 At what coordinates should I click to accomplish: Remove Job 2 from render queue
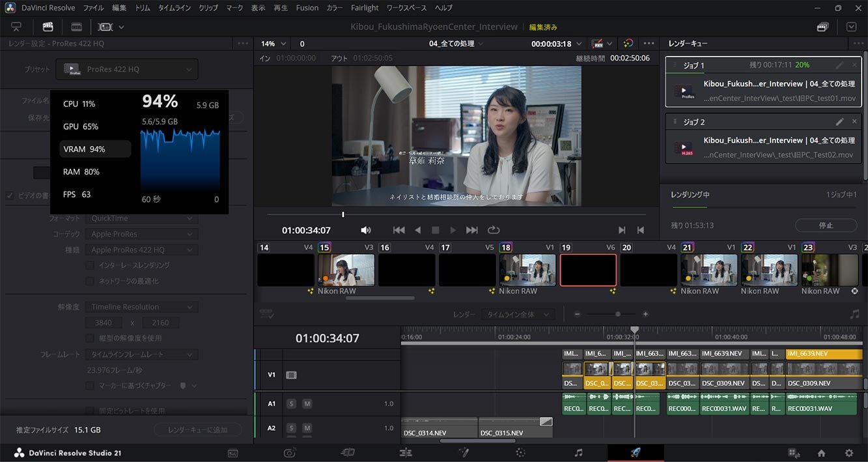click(854, 122)
